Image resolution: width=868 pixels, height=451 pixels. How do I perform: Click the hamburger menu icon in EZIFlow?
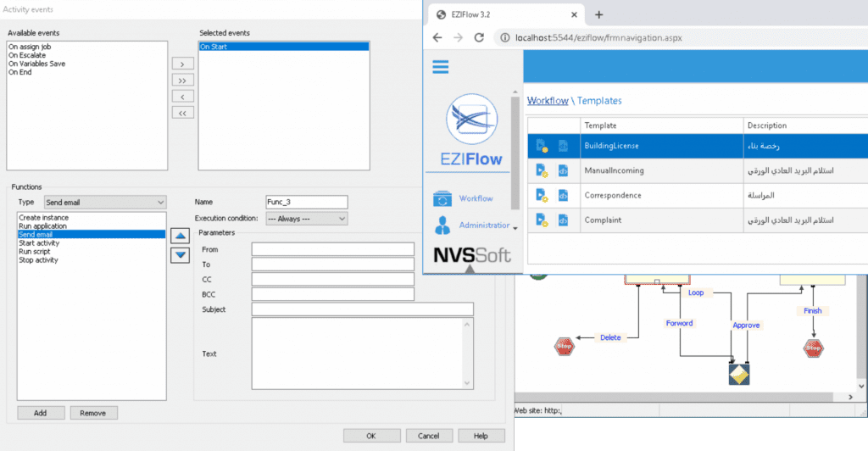(x=441, y=68)
